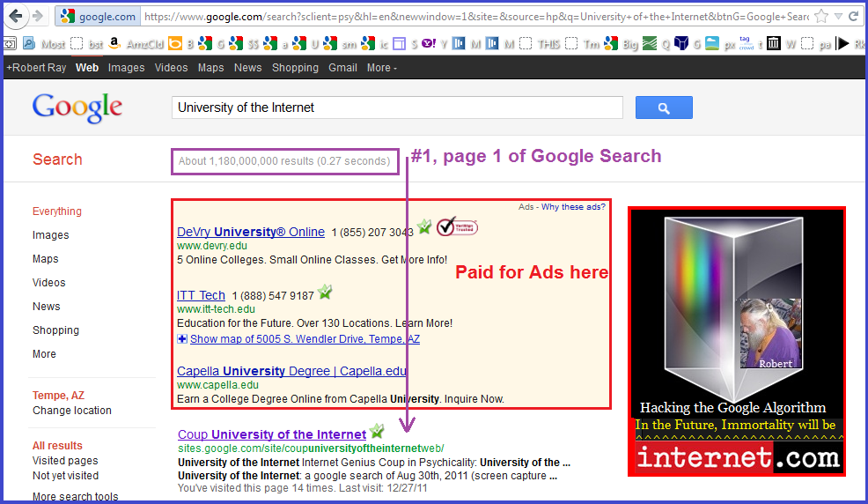
Task: Open the 'px' landscape icon bookmark
Action: 722,43
